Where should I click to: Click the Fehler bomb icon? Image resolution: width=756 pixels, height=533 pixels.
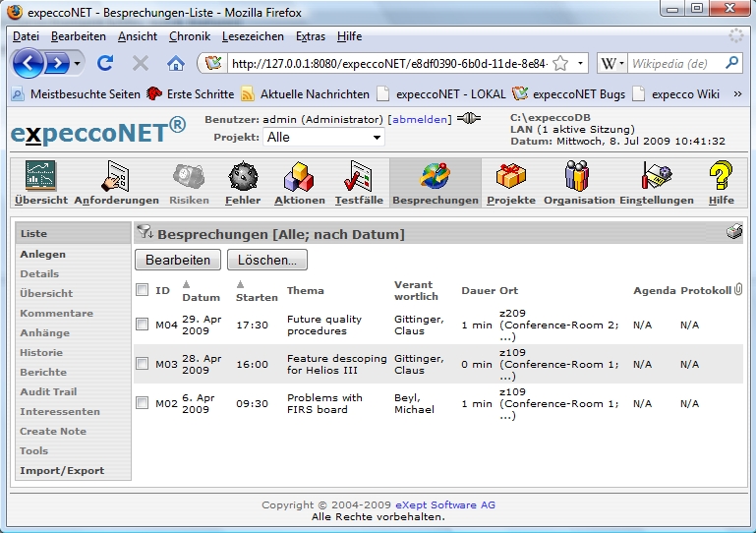tap(243, 177)
